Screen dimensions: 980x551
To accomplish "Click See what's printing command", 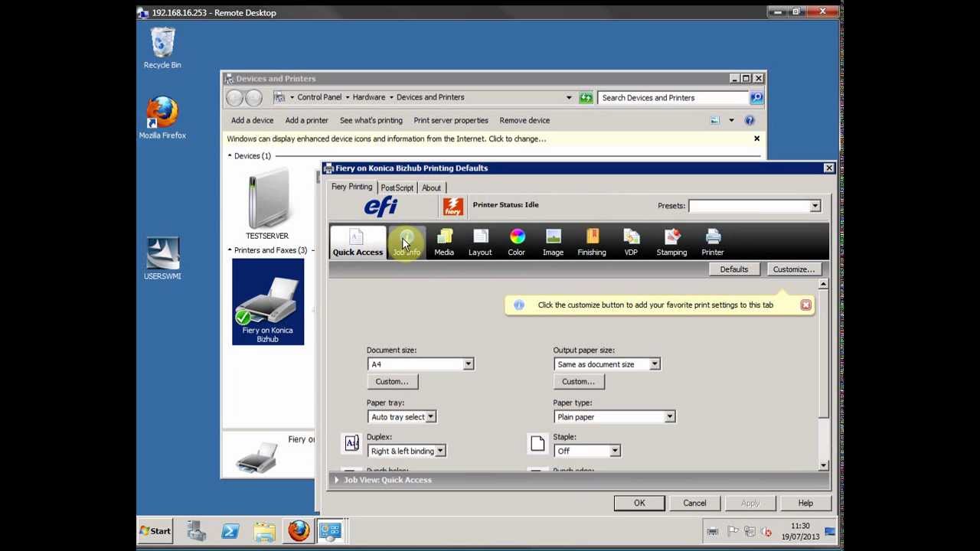I will click(x=371, y=120).
